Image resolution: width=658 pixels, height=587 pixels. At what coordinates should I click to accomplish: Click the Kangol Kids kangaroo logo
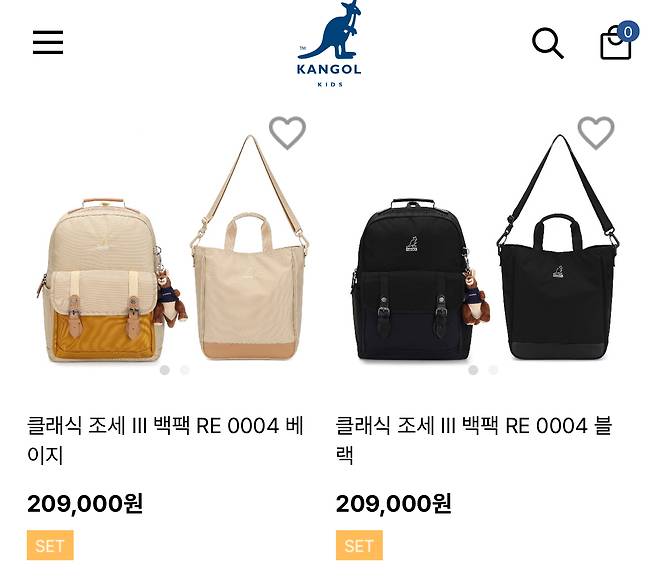click(329, 43)
